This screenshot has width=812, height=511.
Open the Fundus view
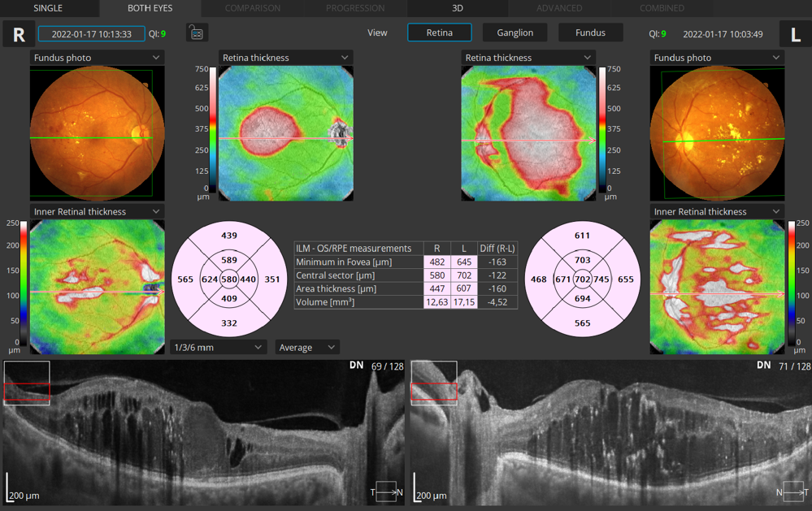(x=590, y=33)
